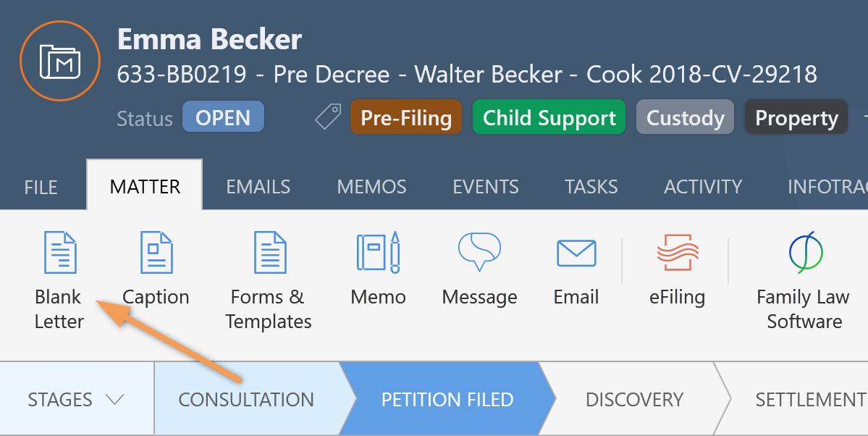Click the matter folder logo icon
868x436 pixels.
tap(60, 61)
